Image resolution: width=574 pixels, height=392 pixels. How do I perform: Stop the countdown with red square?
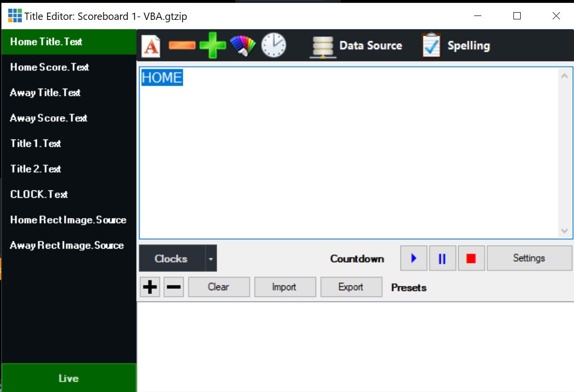point(471,258)
